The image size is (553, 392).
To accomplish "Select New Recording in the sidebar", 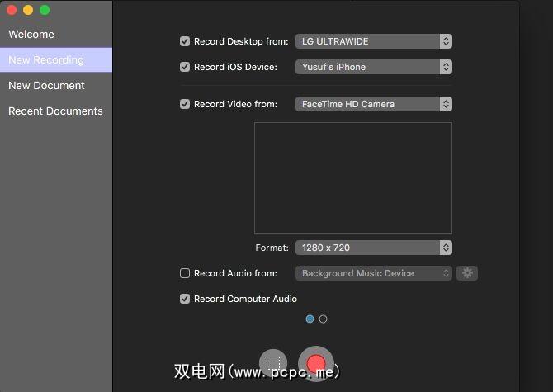I will (46, 60).
